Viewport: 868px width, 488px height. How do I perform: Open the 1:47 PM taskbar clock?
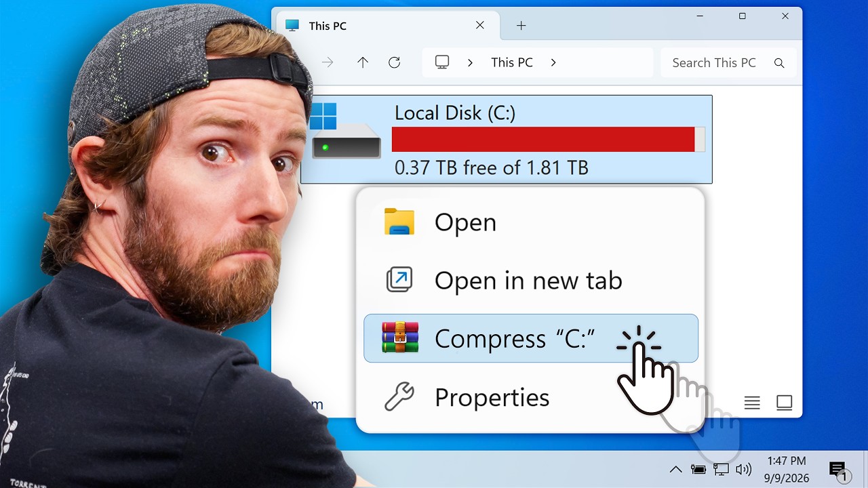click(x=787, y=469)
